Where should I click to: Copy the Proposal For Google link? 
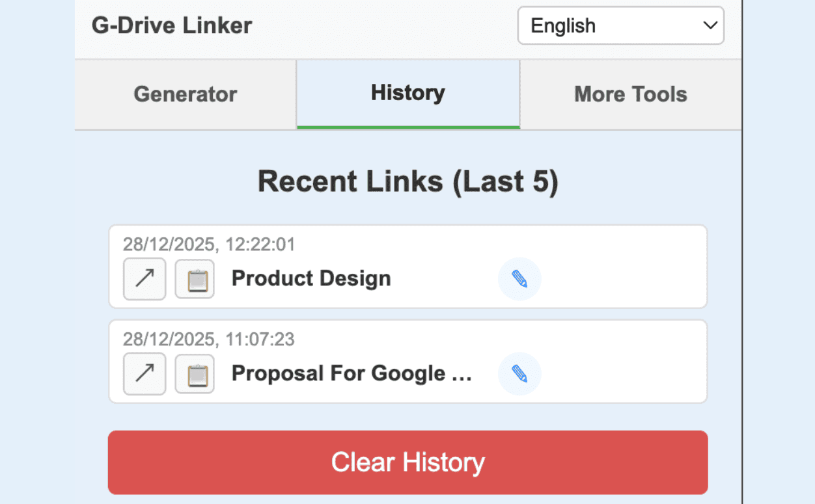[x=195, y=374]
